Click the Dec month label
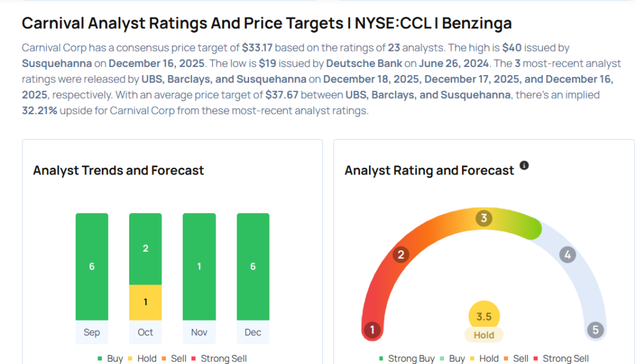Screen dimensions: 636x364 [253, 332]
